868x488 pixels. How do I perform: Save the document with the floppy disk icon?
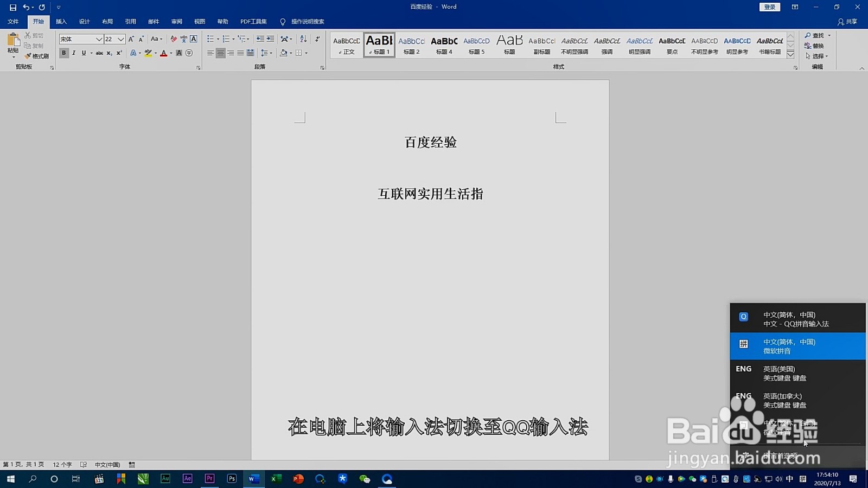coord(13,7)
